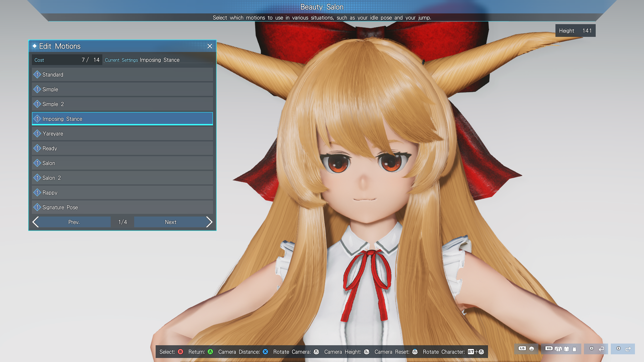Go to the Next motions page
This screenshot has width=644, height=362.
(170, 222)
